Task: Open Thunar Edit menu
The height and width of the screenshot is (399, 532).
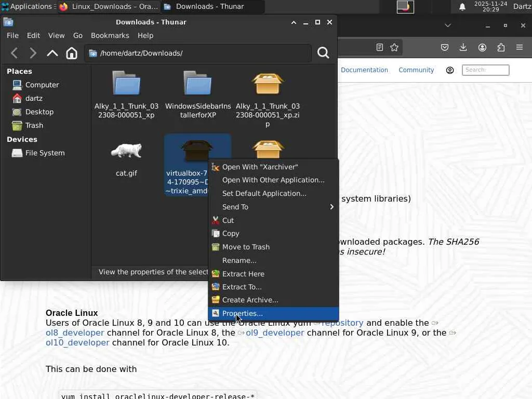Action: pyautogui.click(x=33, y=36)
